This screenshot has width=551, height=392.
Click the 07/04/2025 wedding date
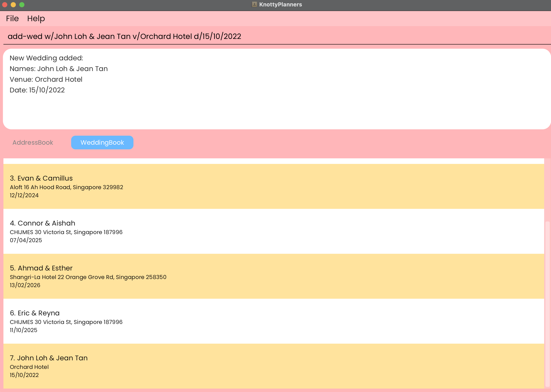click(26, 240)
